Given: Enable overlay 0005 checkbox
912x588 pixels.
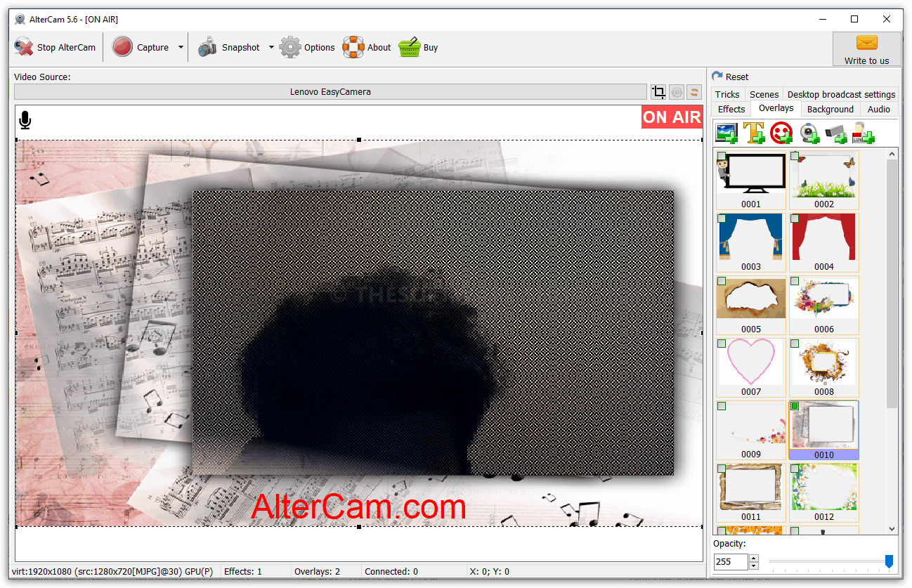Looking at the screenshot, I should tap(722, 281).
